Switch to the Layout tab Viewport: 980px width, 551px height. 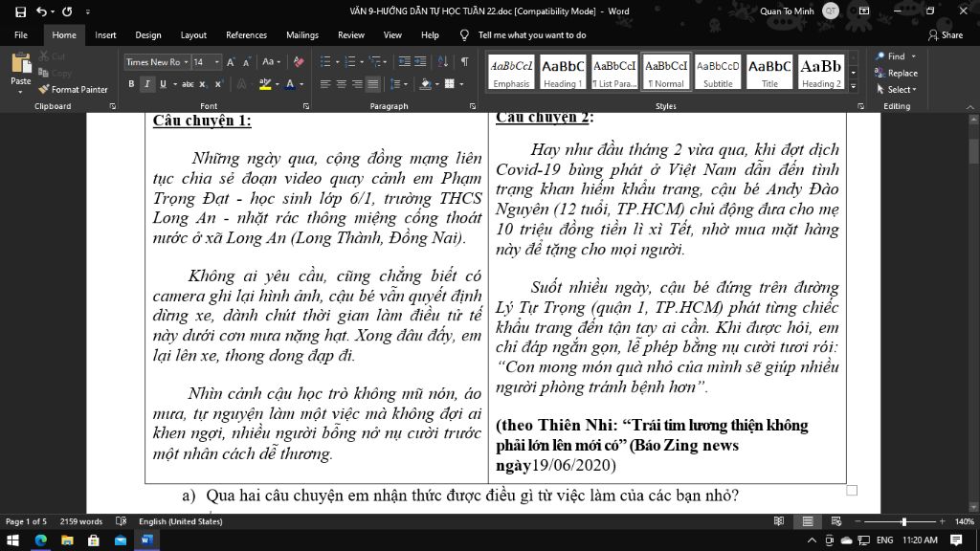coord(193,35)
